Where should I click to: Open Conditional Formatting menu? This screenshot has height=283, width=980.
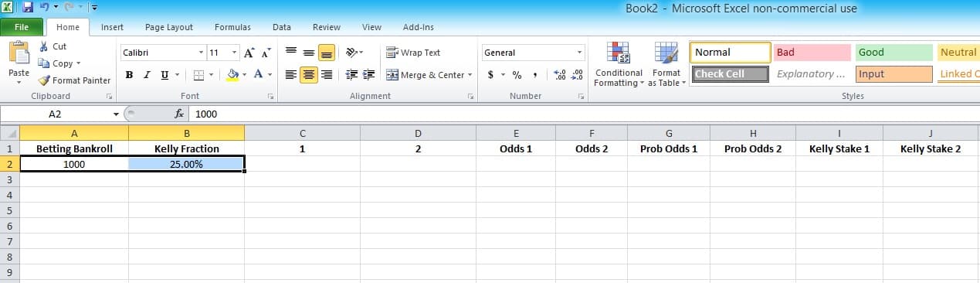click(x=619, y=63)
